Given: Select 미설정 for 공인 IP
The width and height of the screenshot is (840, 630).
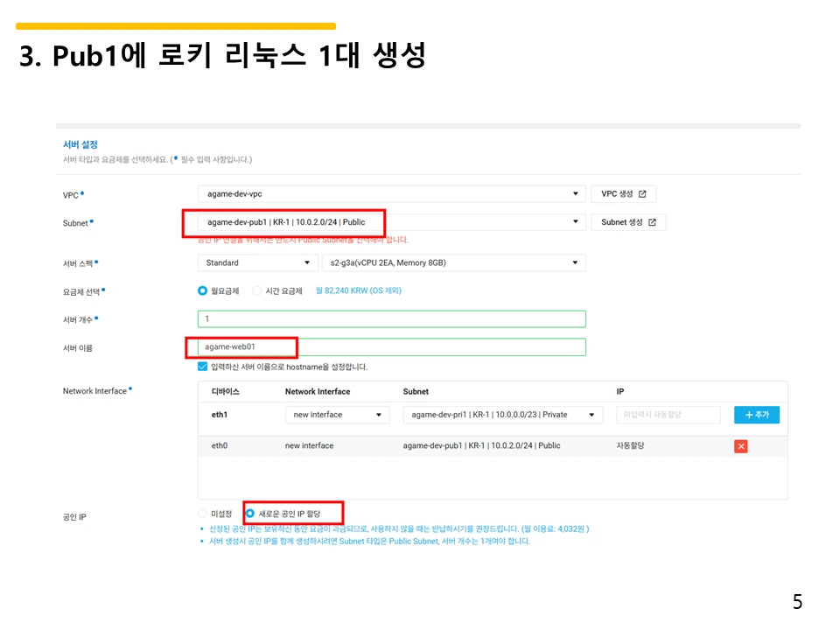Looking at the screenshot, I should click(x=204, y=513).
